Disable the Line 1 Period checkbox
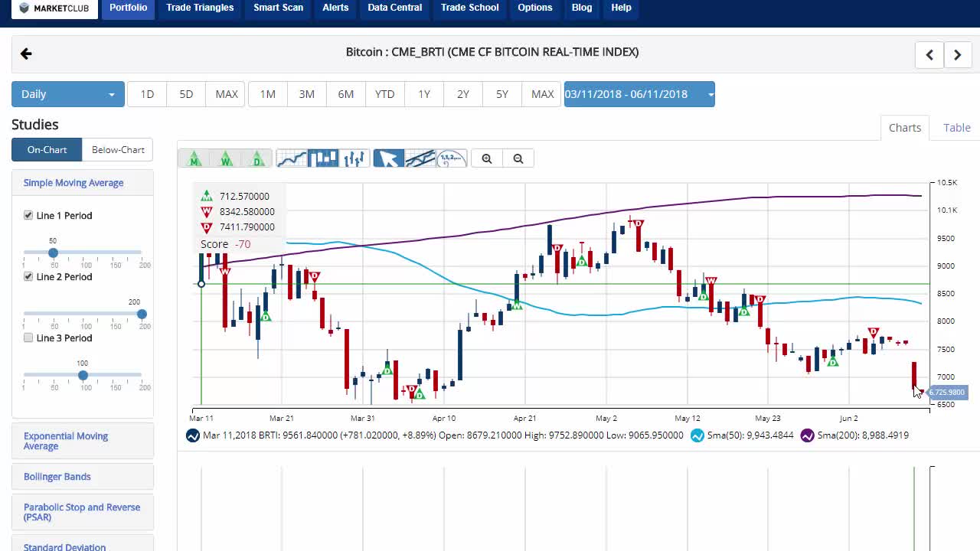The height and width of the screenshot is (551, 980). (x=28, y=216)
